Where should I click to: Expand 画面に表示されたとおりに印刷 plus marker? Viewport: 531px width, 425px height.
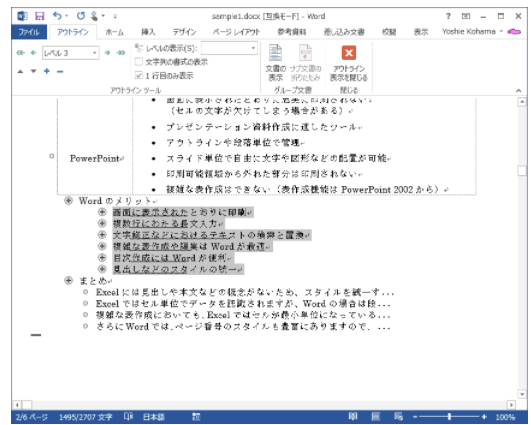pos(102,212)
